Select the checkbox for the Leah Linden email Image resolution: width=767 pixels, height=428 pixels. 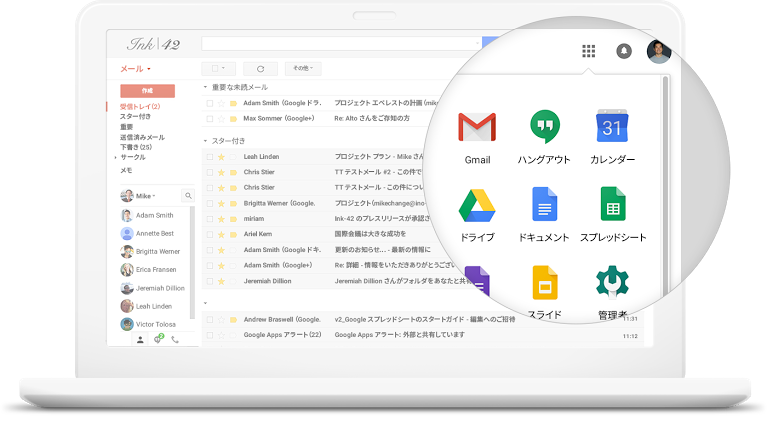[x=210, y=157]
